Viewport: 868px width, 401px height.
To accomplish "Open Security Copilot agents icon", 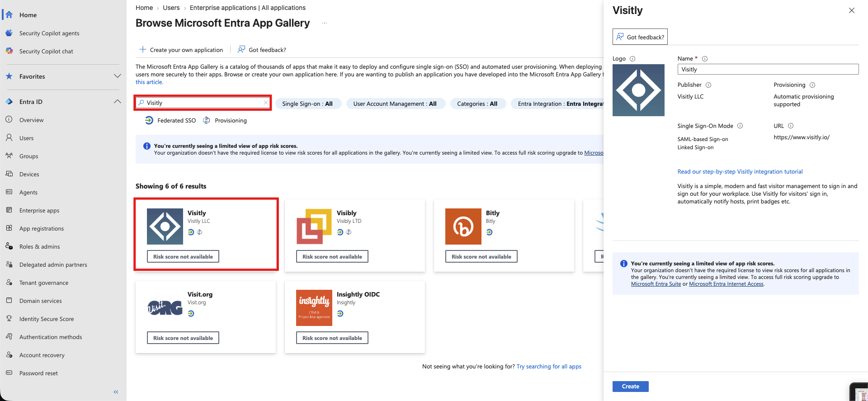I will (x=9, y=33).
